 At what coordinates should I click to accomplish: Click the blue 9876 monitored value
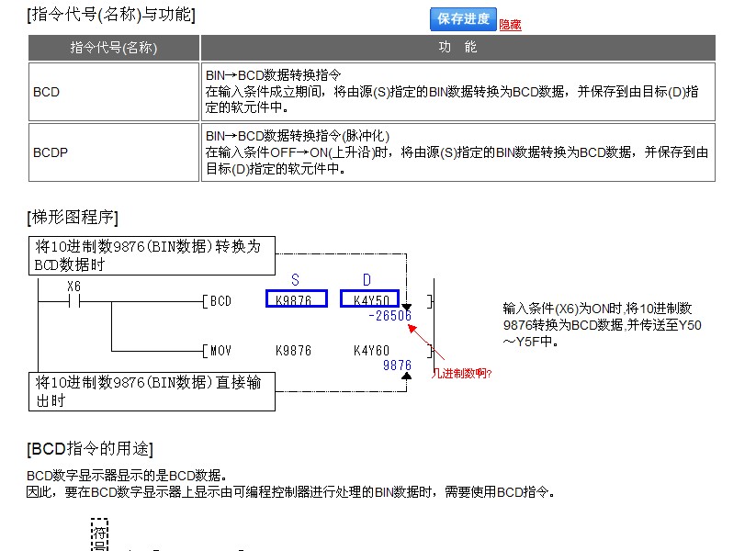pyautogui.click(x=397, y=365)
